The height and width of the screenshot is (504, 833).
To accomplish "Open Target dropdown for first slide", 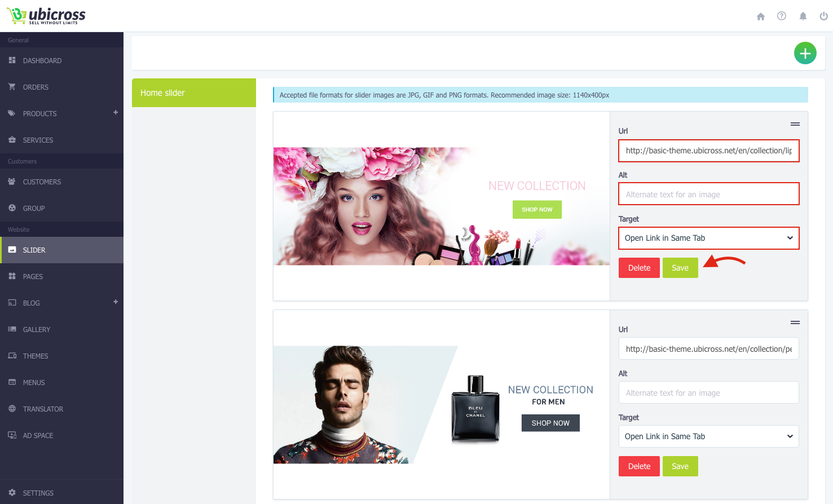I will (709, 238).
